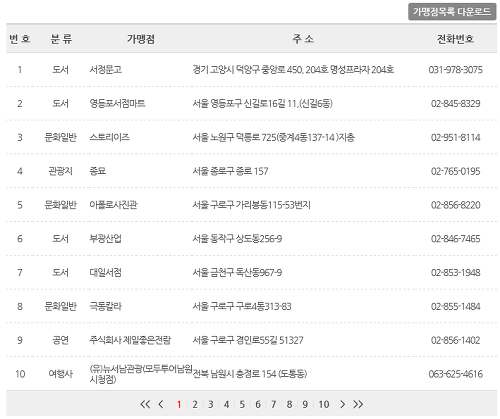Click the address 서울 구로구 가리봉동115-53번지
Screen dimensions: 500x419
coord(251,205)
